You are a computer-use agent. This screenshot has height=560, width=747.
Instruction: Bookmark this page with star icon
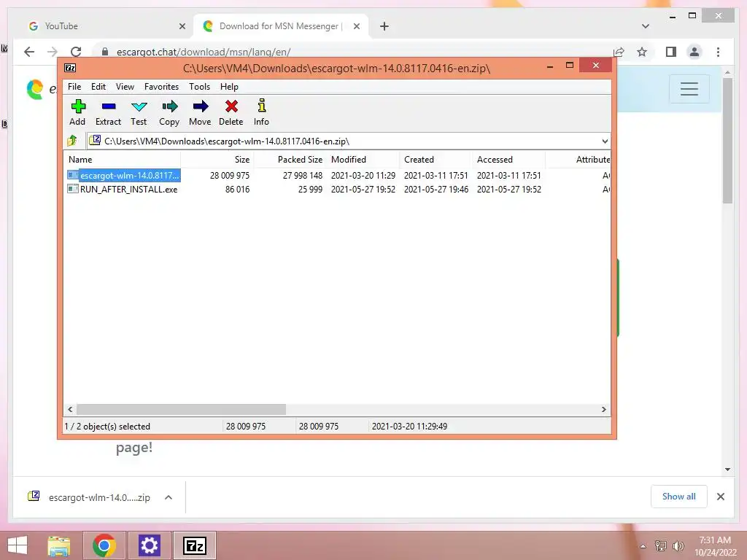point(642,52)
